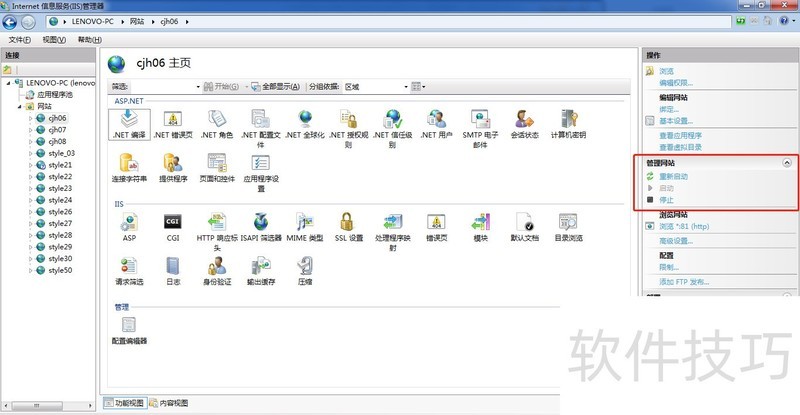Open the 默认文档 feature
Image resolution: width=800 pixels, height=415 pixels.
pyautogui.click(x=524, y=227)
